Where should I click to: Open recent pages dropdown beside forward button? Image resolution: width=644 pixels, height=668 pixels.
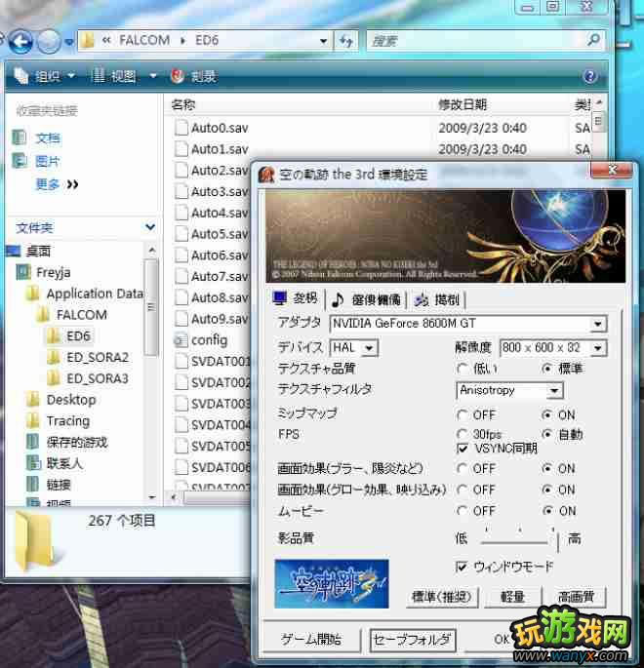69,42
